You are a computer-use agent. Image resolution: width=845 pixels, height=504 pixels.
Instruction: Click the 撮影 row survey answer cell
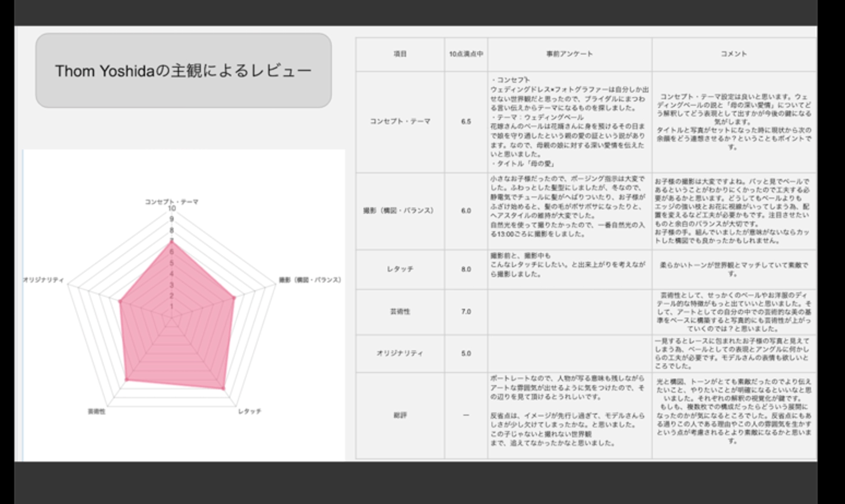pos(569,211)
